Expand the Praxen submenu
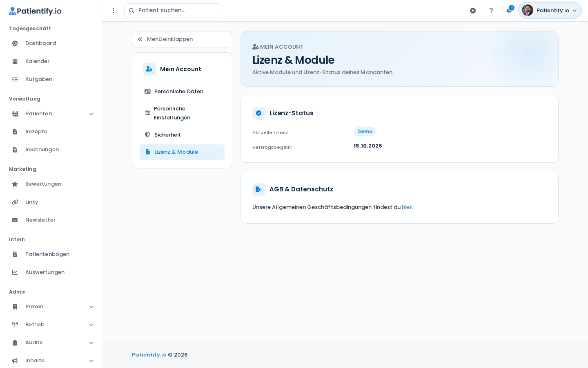588x368 pixels. click(91, 307)
